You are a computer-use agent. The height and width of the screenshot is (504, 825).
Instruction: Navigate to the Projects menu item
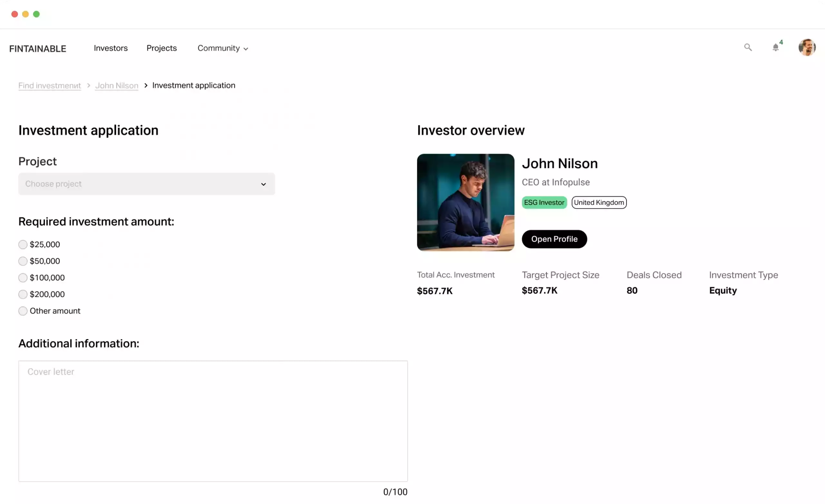click(161, 48)
